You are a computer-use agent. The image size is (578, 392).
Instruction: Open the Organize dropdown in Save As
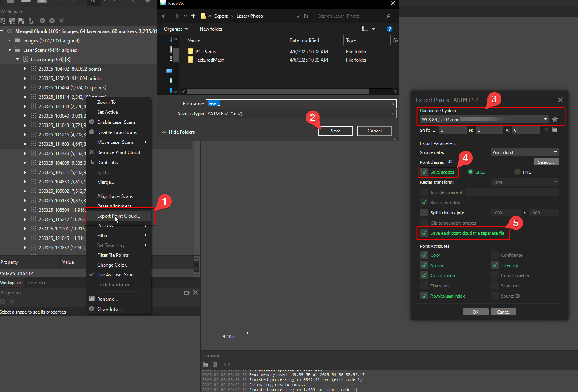click(x=176, y=29)
